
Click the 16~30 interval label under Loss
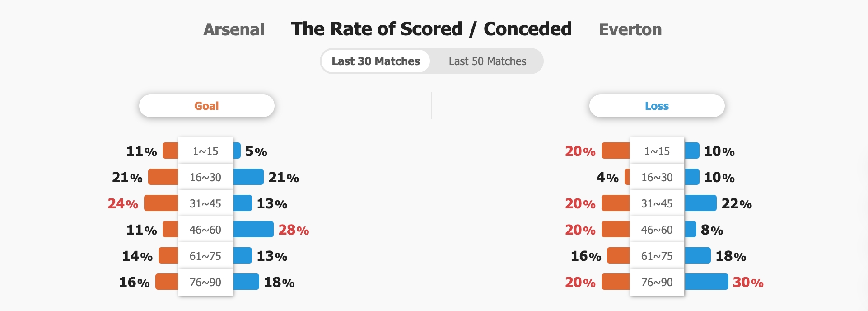[657, 177]
